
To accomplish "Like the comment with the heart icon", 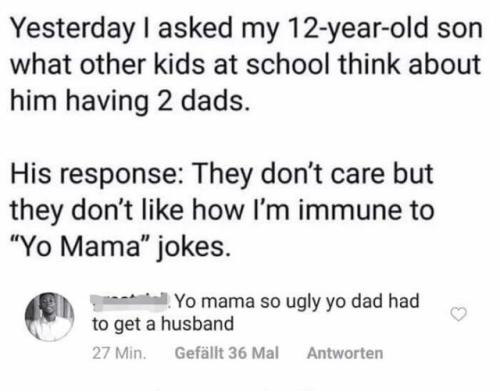I will click(x=458, y=314).
